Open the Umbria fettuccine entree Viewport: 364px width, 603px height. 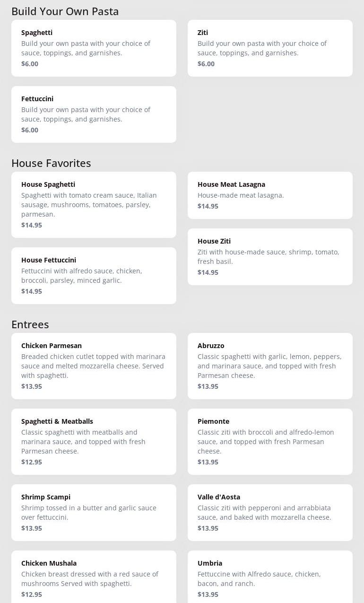(x=270, y=577)
